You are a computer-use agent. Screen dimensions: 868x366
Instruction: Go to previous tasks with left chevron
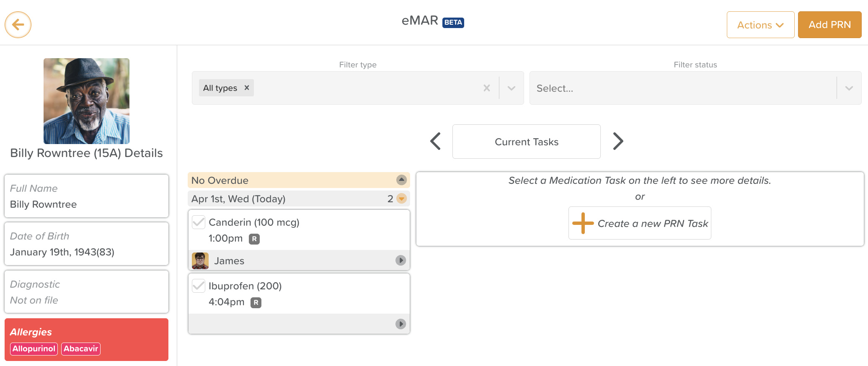click(436, 141)
